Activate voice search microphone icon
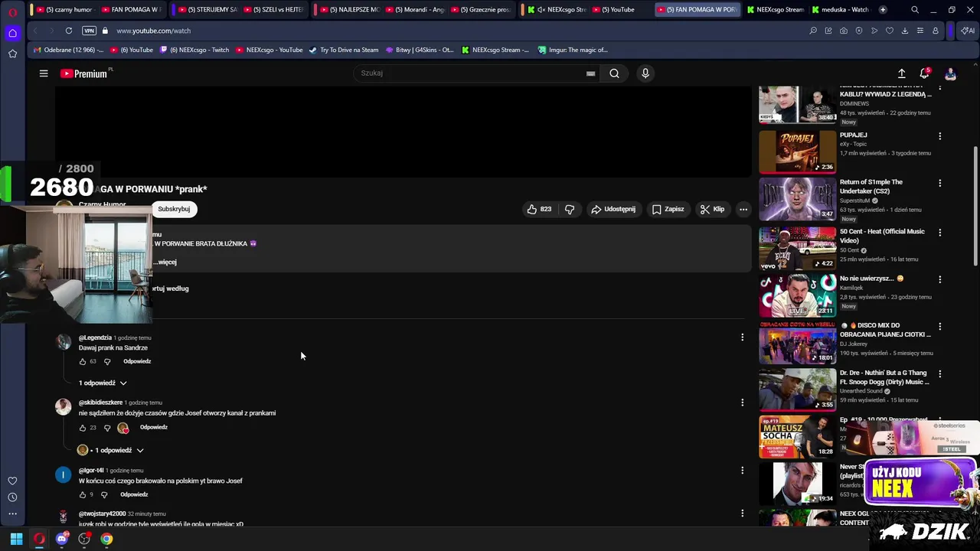 [645, 73]
